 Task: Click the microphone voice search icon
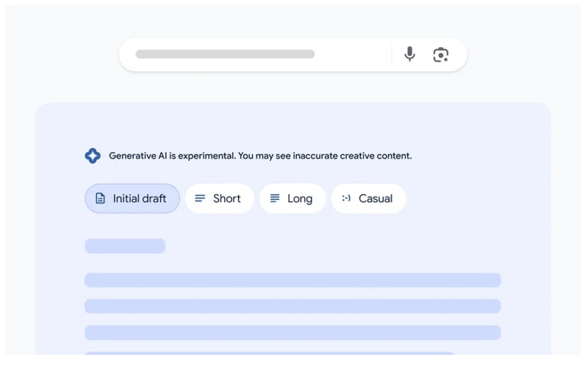(x=410, y=54)
